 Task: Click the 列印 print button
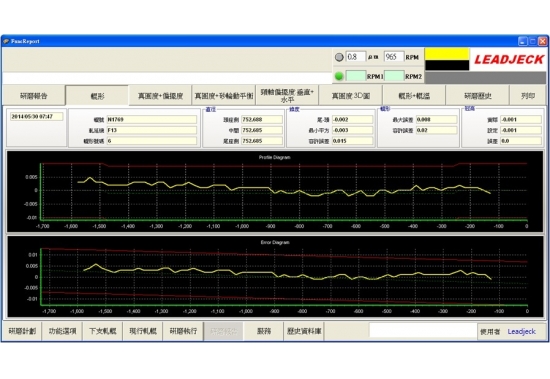pos(528,95)
